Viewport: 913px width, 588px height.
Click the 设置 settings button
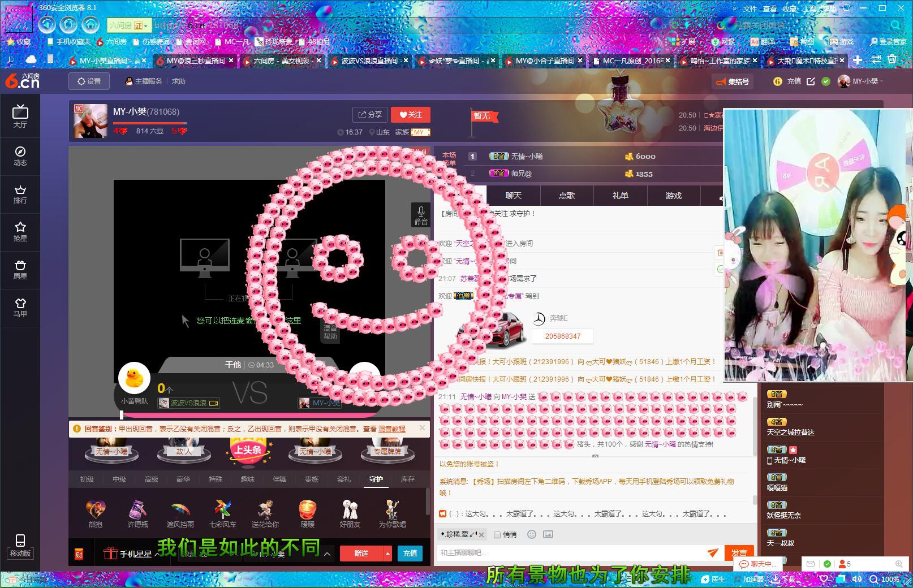(89, 81)
